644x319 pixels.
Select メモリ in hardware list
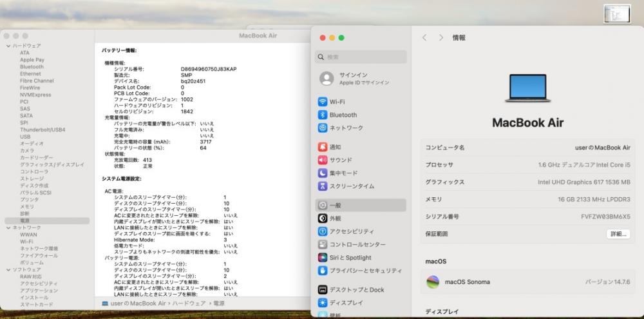(27, 206)
